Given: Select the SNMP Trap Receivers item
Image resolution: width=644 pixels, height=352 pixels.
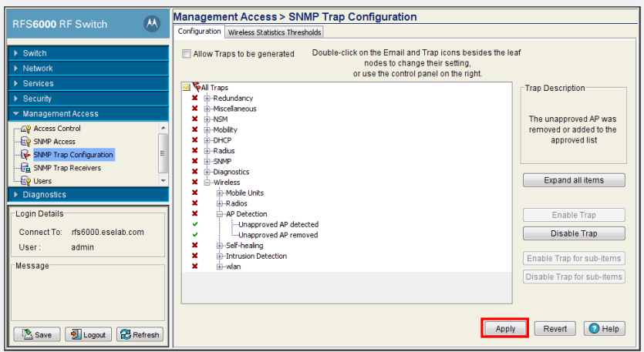Looking at the screenshot, I should tap(67, 168).
